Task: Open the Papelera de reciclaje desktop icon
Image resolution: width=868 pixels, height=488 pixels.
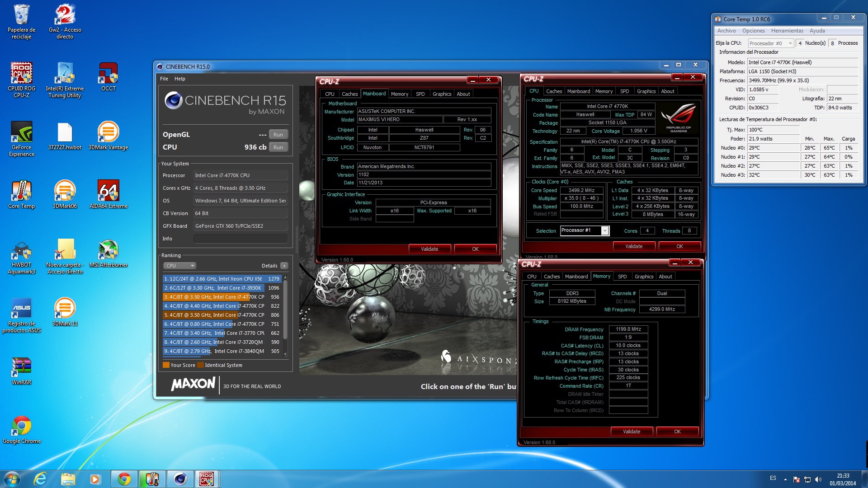Action: [x=21, y=22]
